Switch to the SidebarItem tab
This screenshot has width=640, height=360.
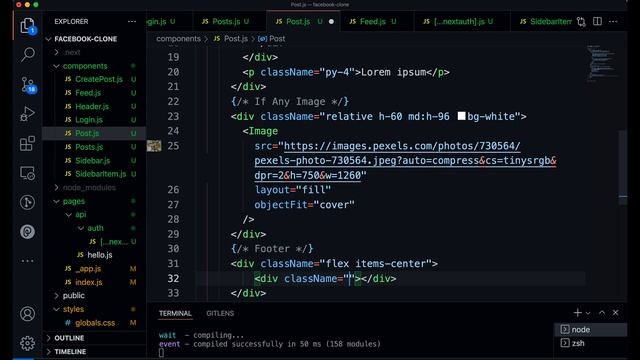tap(546, 22)
